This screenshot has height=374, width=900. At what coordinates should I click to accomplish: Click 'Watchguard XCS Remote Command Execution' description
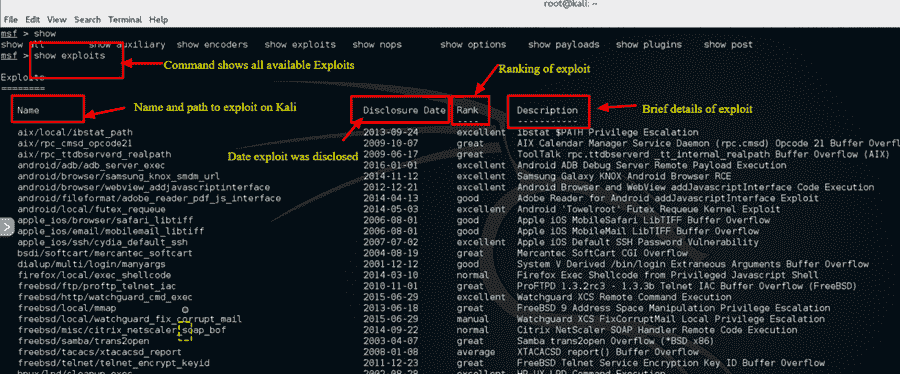[624, 297]
